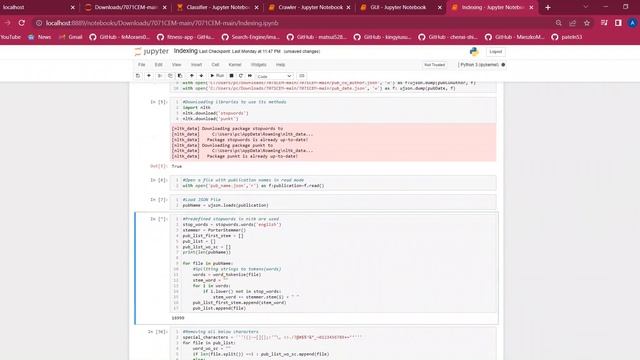Switch to the Crawler Jupyter Notebook tab
Image resolution: width=640 pixels, height=360 pixels.
click(310, 7)
